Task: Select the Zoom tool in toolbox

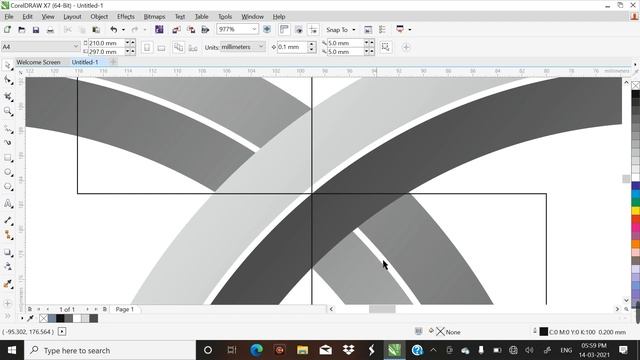Action: 8,111
